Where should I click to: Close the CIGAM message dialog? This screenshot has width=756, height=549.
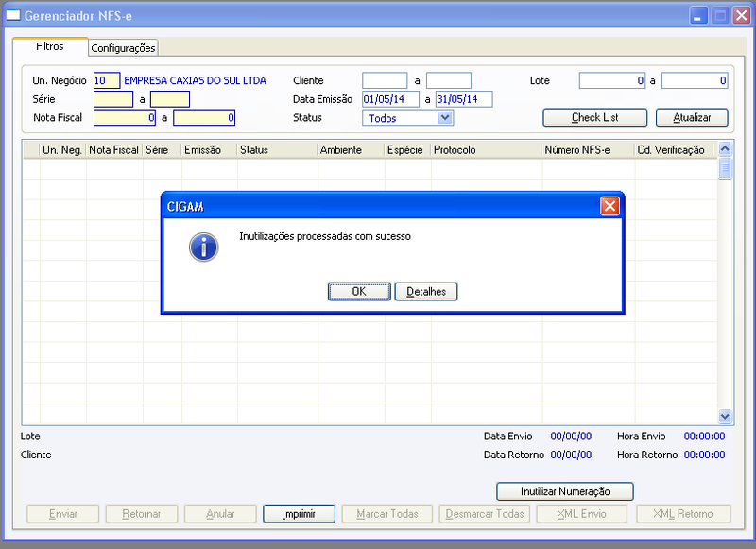pyautogui.click(x=610, y=206)
